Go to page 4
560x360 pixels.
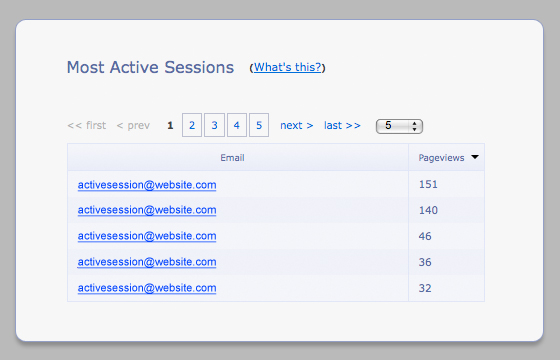coord(236,125)
